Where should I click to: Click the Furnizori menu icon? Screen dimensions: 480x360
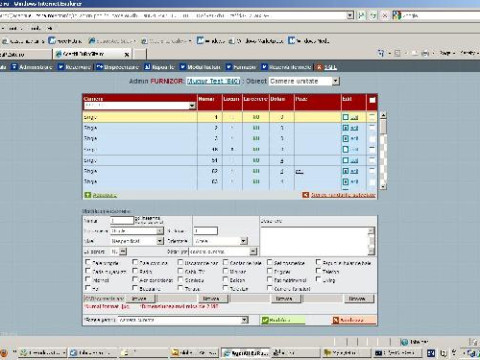click(x=229, y=67)
